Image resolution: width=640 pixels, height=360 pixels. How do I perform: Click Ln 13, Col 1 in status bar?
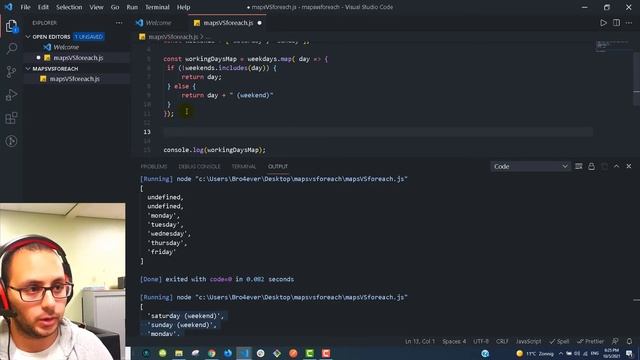tap(420, 341)
